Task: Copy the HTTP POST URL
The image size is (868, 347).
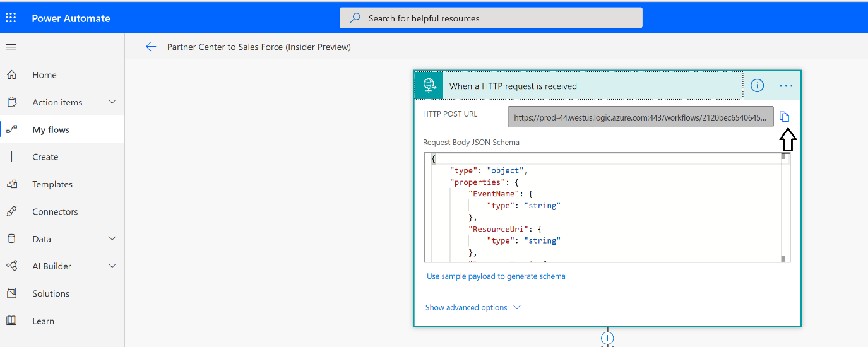Action: click(x=784, y=117)
